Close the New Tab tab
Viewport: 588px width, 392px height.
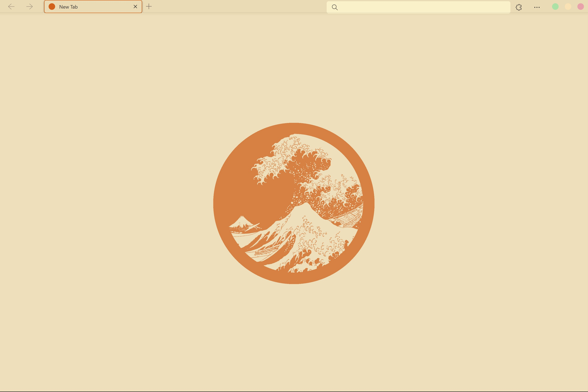point(135,7)
